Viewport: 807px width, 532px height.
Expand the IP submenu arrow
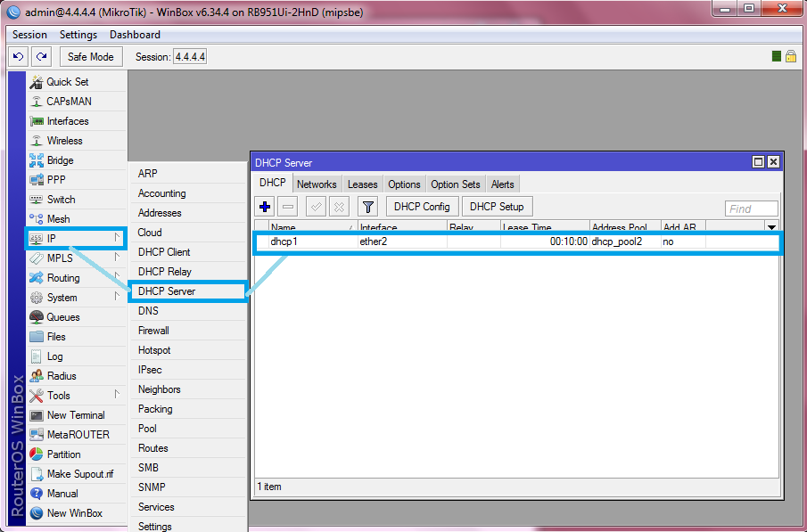point(118,238)
